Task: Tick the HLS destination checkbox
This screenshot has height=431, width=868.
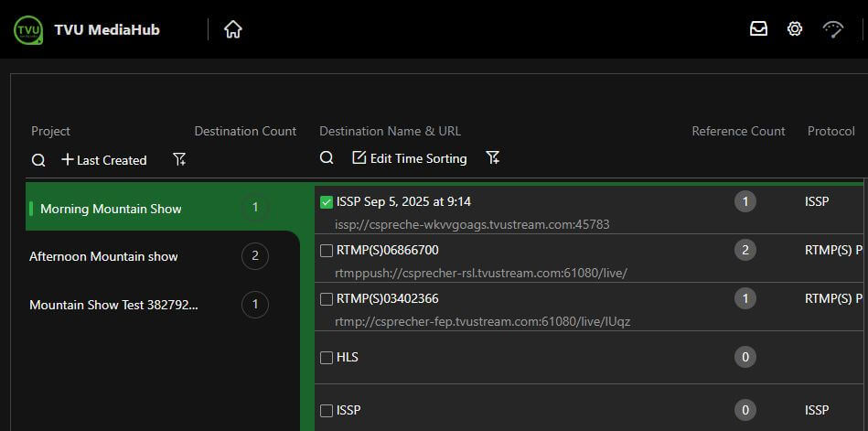Action: pyautogui.click(x=327, y=358)
